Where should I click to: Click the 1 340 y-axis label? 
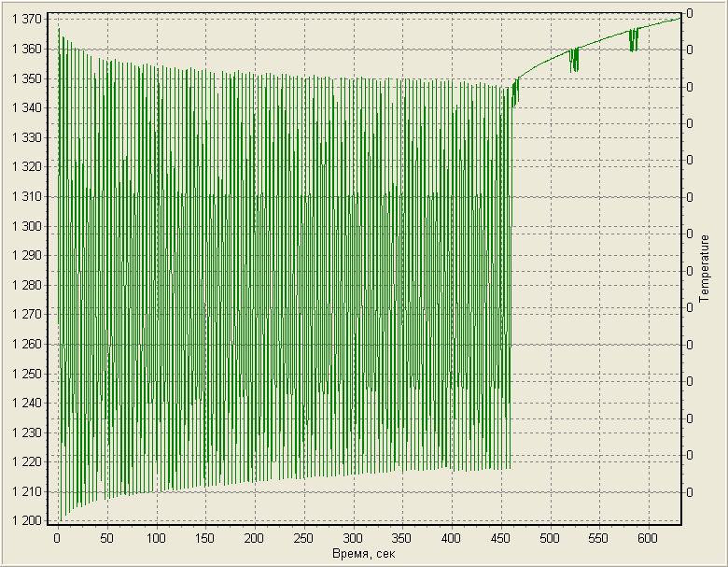click(26, 107)
